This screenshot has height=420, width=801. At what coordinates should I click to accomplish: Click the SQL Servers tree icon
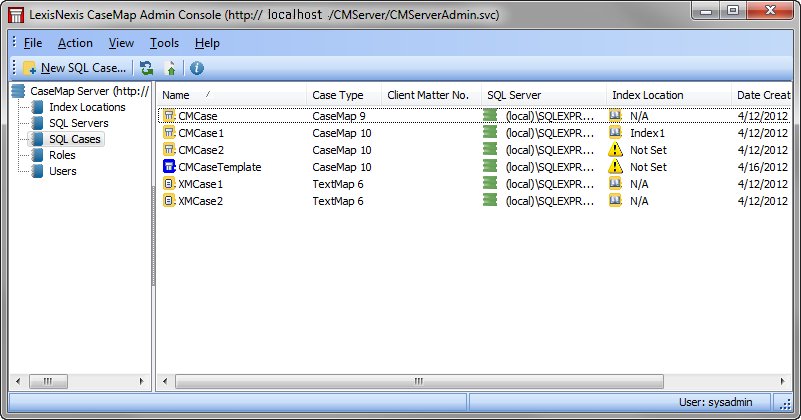coord(37,123)
